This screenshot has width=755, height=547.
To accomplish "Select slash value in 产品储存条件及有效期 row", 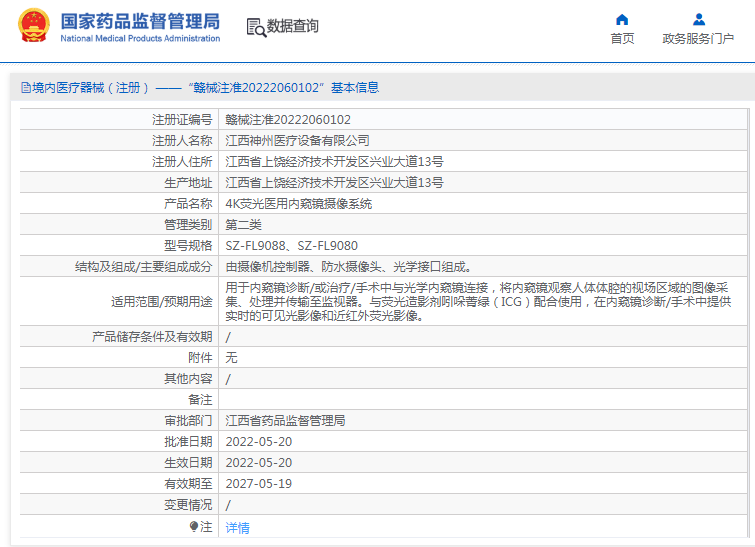I will 228,337.
